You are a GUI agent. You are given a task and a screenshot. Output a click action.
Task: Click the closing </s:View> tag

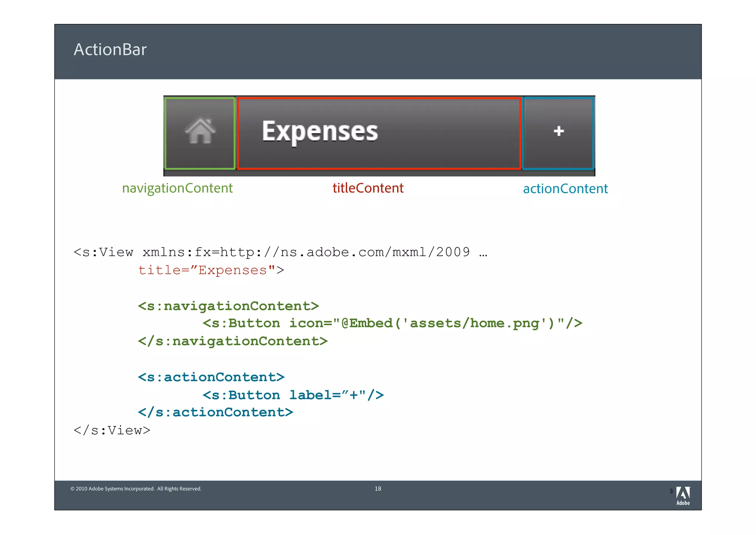tap(112, 430)
